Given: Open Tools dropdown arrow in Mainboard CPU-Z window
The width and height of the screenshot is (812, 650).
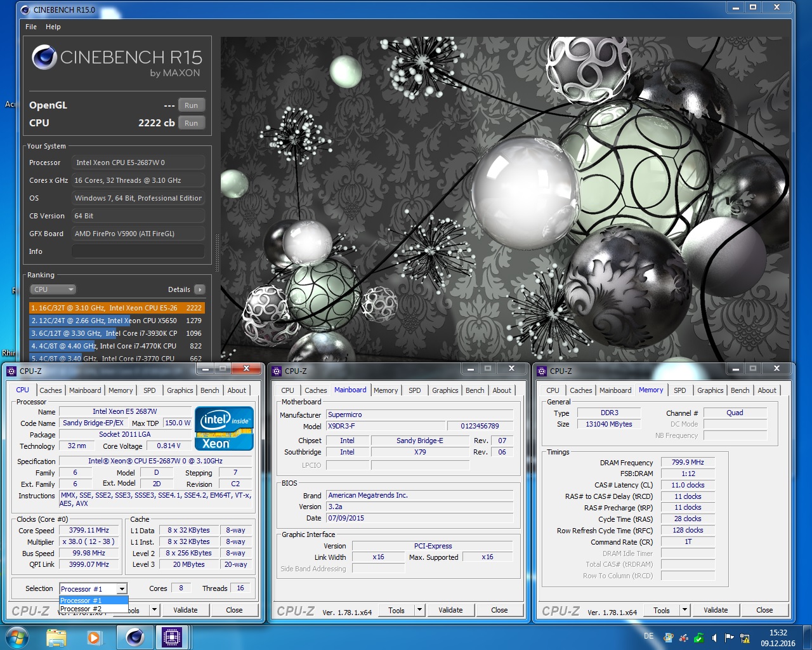Looking at the screenshot, I should pos(419,610).
